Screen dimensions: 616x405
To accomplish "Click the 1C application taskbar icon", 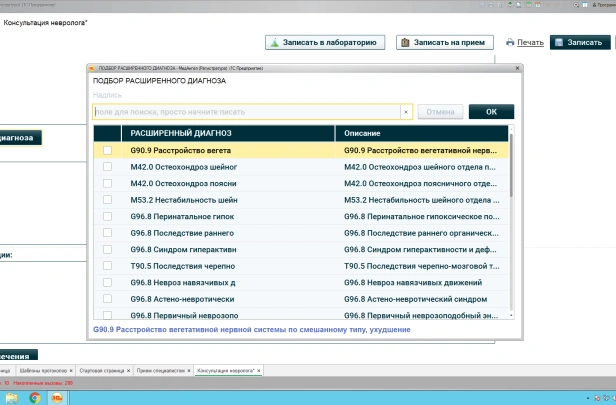I will [x=57, y=397].
